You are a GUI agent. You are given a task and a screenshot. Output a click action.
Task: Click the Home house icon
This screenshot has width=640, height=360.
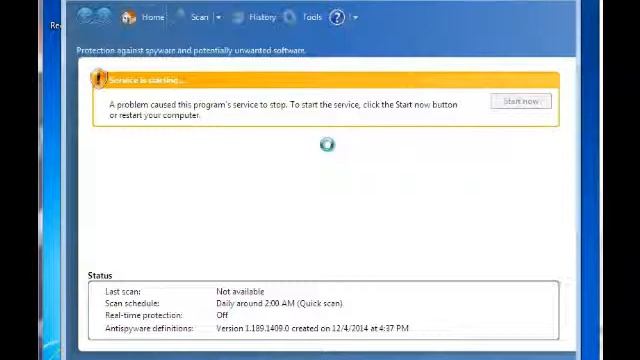click(x=128, y=18)
